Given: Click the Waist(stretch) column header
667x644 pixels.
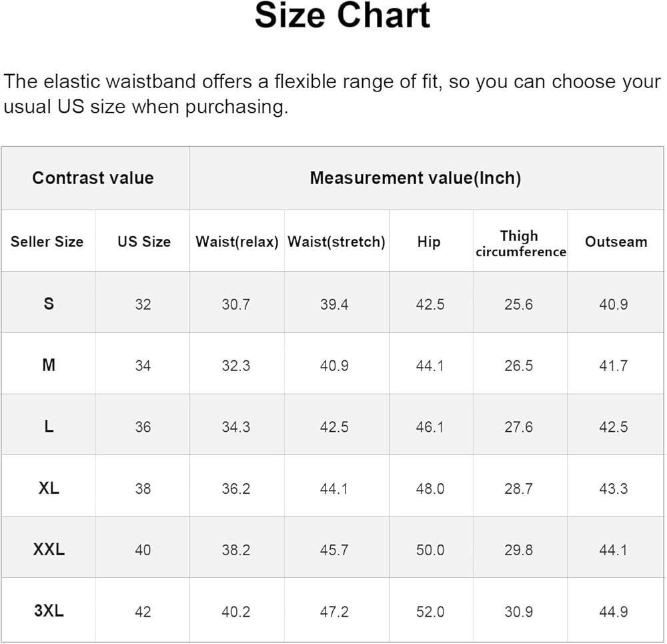Looking at the screenshot, I should [336, 242].
